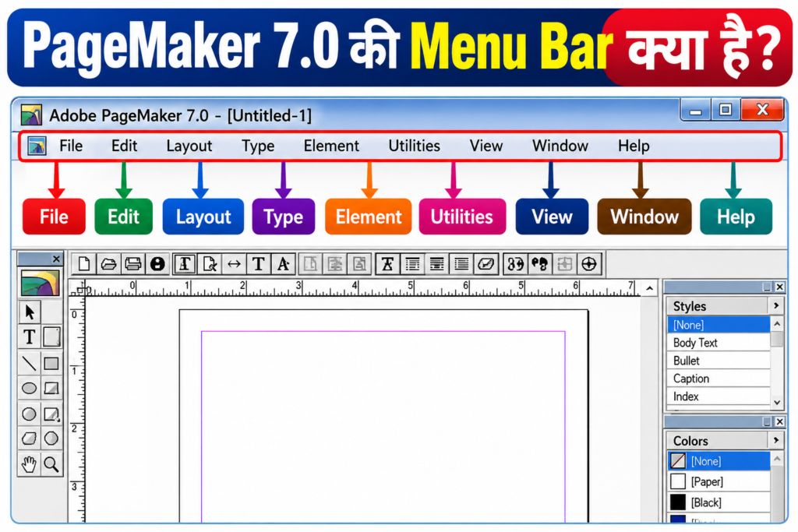Click the document icon left of File menu
This screenshot has width=798, height=532.
click(x=37, y=146)
